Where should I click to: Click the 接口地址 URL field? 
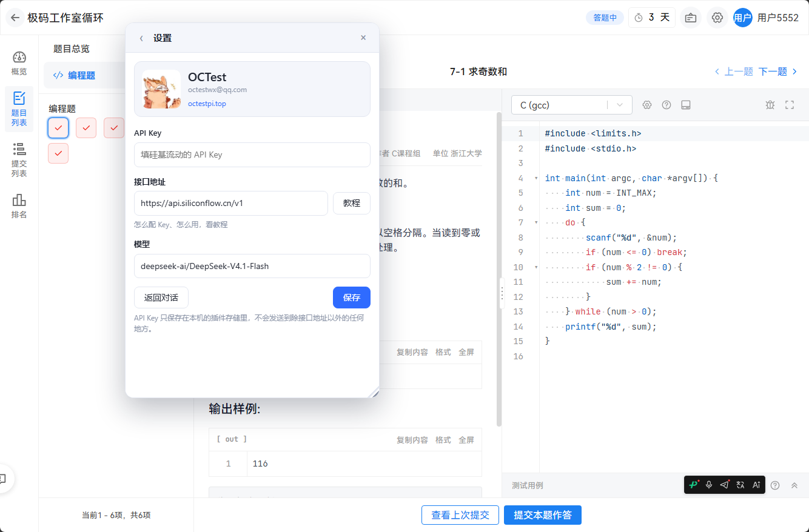pos(231,203)
